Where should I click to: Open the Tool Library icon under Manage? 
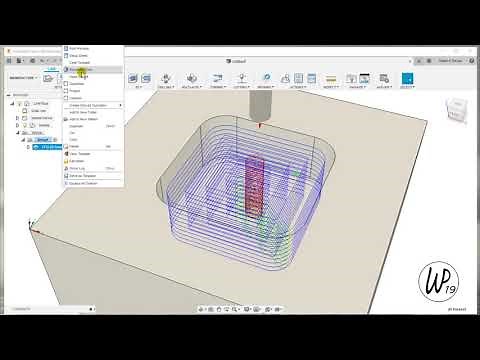(x=351, y=78)
